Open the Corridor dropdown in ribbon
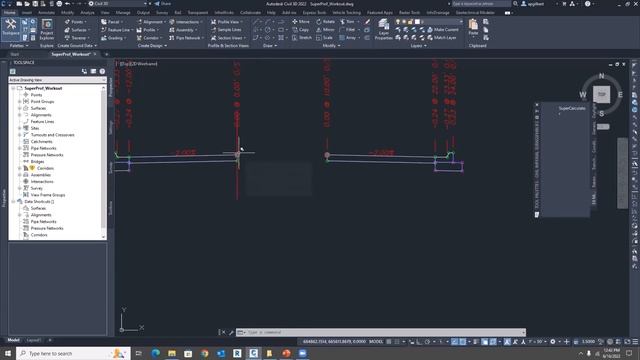 [x=149, y=38]
